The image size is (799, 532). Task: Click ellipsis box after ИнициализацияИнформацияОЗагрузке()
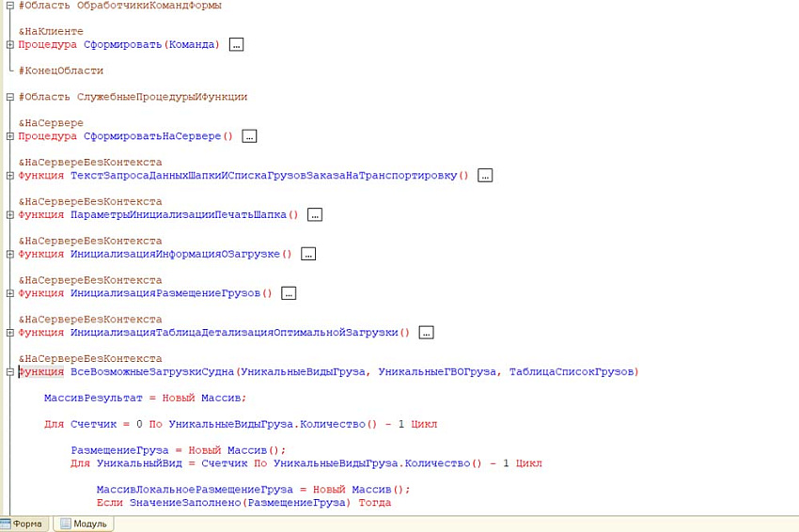308,254
